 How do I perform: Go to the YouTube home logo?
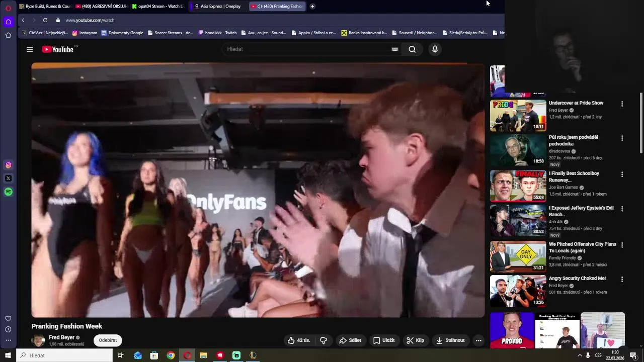click(58, 49)
